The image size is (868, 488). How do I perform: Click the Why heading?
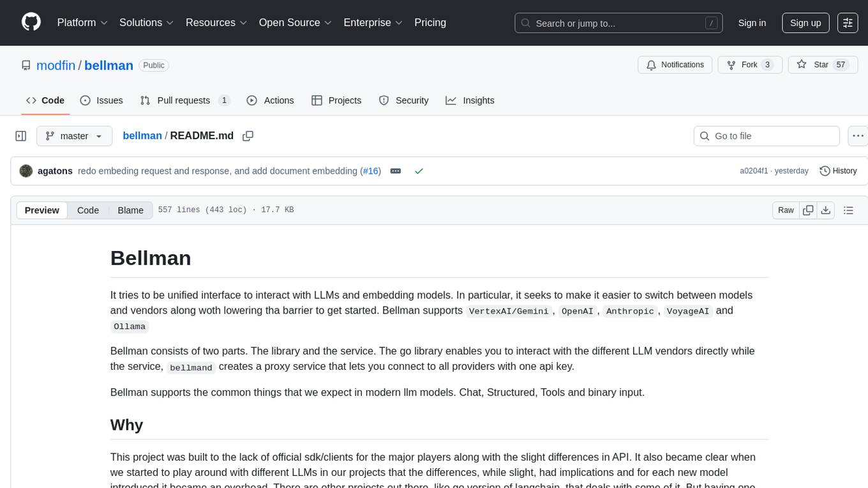(126, 425)
